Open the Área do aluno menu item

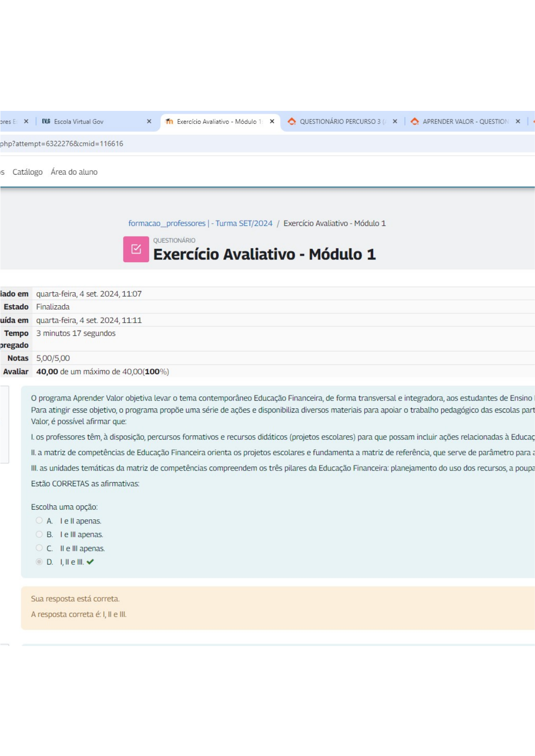click(x=74, y=172)
